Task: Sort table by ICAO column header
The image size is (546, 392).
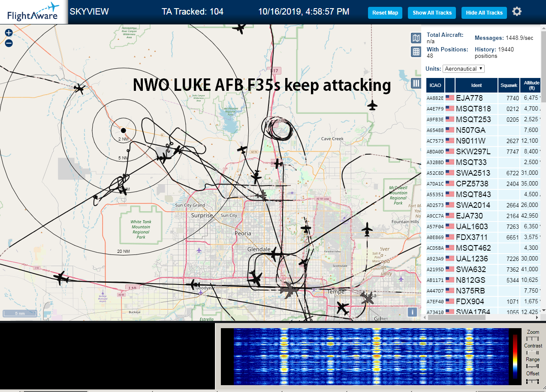Action: point(435,85)
